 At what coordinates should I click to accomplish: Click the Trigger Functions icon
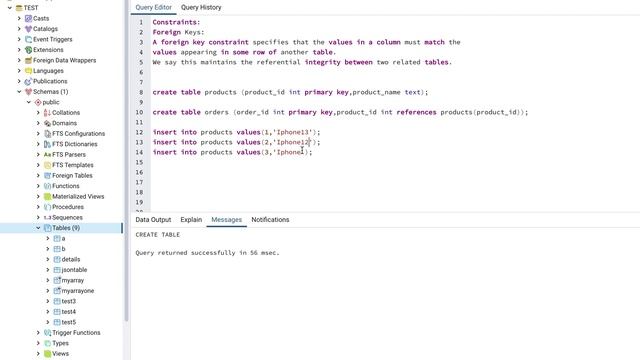coord(47,333)
